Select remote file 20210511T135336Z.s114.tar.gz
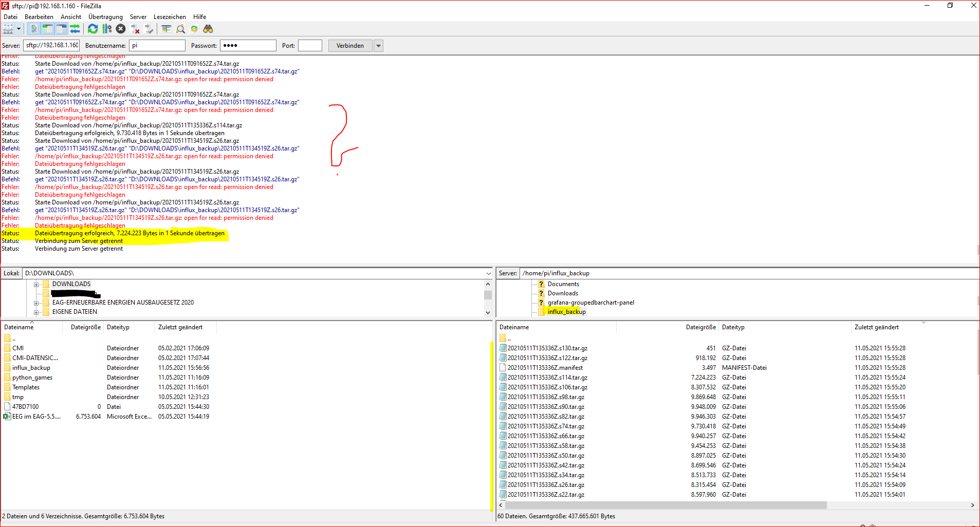The width and height of the screenshot is (980, 527). 547,378
